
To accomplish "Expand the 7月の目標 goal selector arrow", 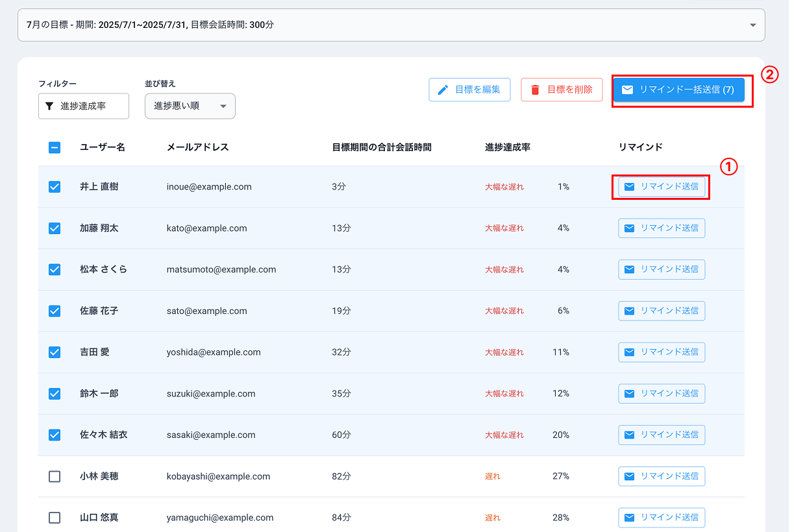I will [752, 25].
